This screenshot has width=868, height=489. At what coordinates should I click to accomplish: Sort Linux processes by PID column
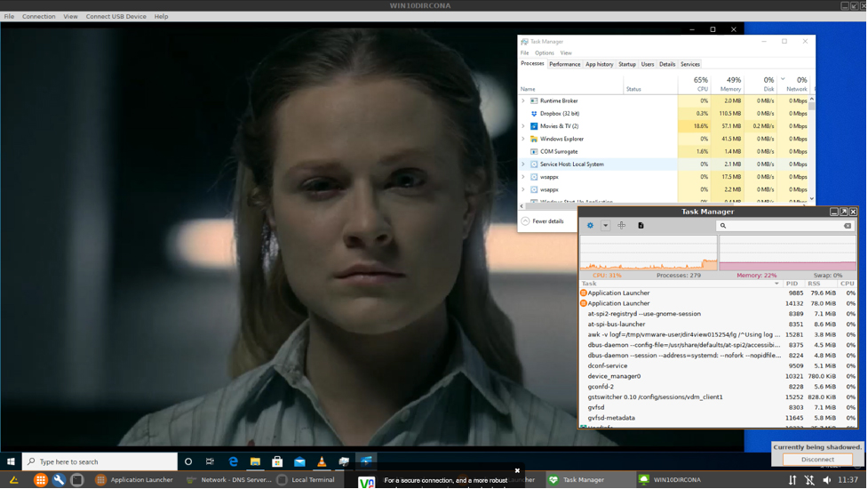click(x=792, y=284)
